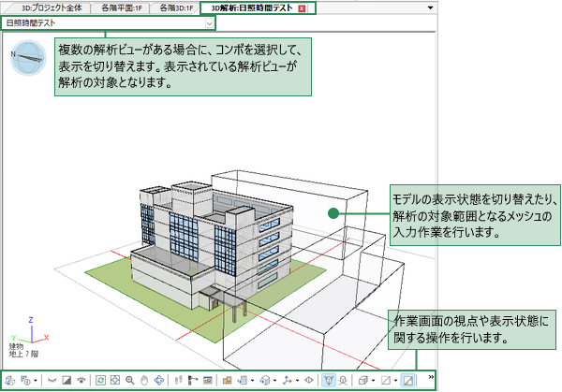
Task: Click the flag marker icon in bottom toolbar
Action: [x=193, y=380]
